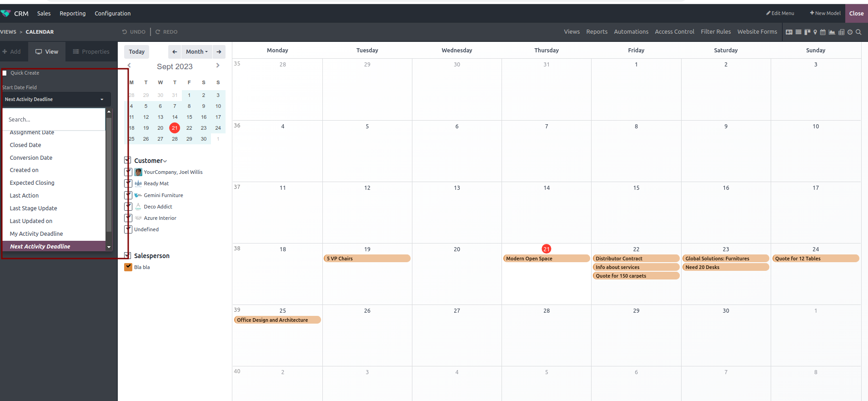Click the Undo button
Viewport: 868px width, 401px height.
(x=134, y=32)
